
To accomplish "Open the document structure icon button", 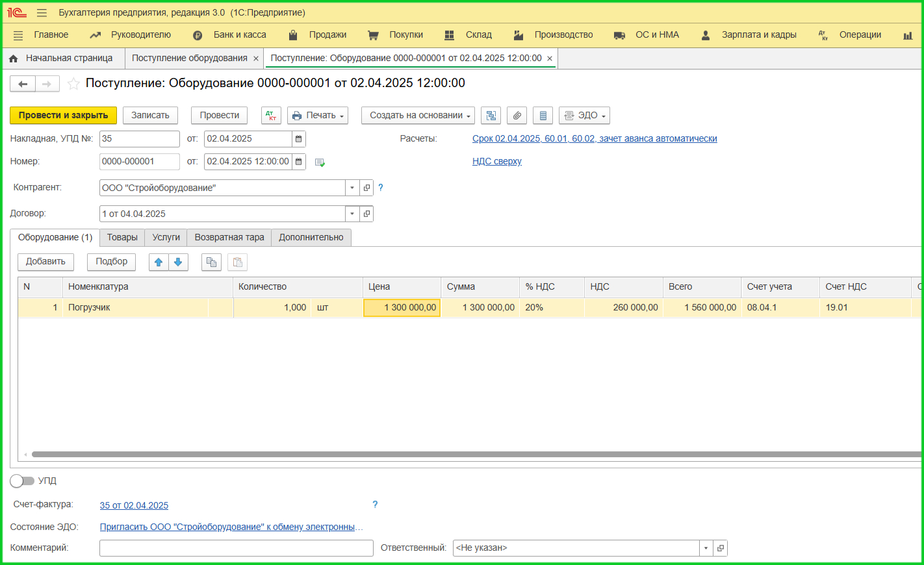I will pyautogui.click(x=491, y=116).
